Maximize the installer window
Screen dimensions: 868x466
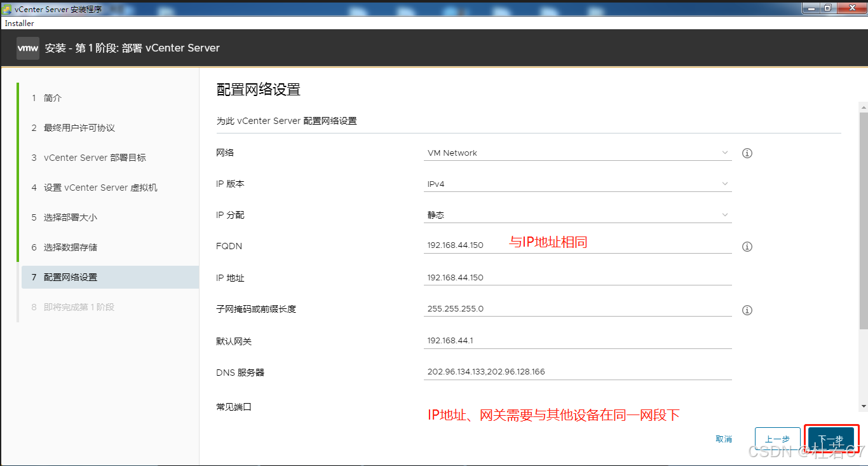827,8
